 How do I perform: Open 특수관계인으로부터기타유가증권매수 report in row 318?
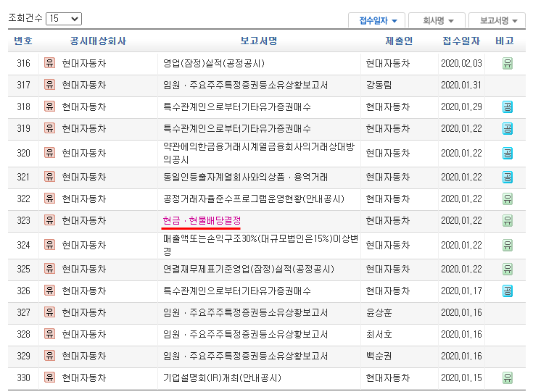[x=236, y=107]
